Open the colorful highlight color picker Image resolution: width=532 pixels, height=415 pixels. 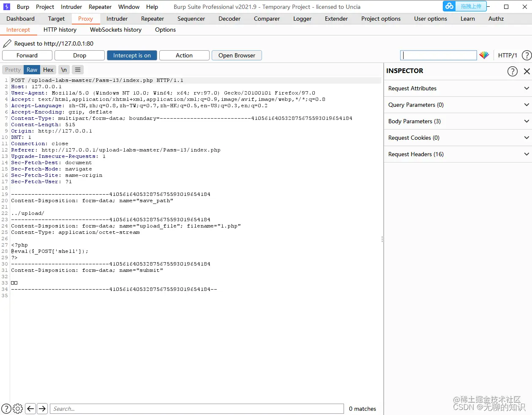[x=484, y=55]
